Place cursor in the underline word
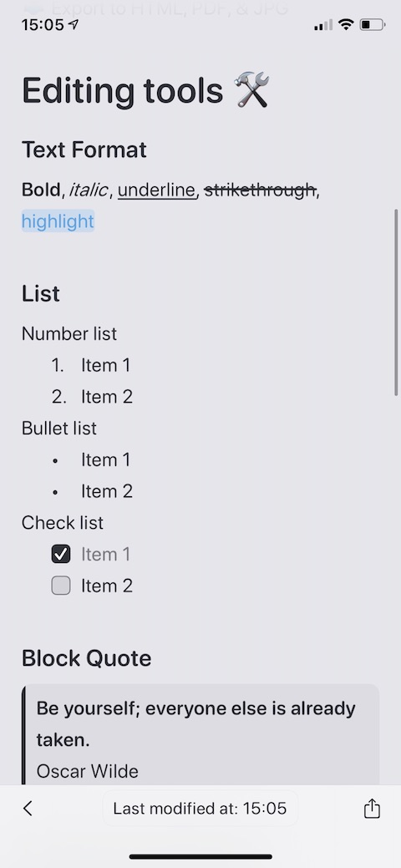 coord(157,190)
